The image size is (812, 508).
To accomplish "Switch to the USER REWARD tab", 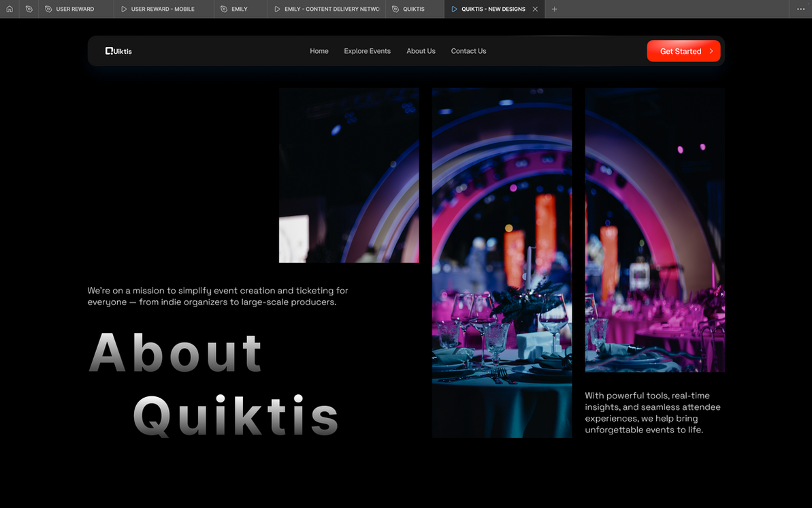I will click(x=76, y=9).
